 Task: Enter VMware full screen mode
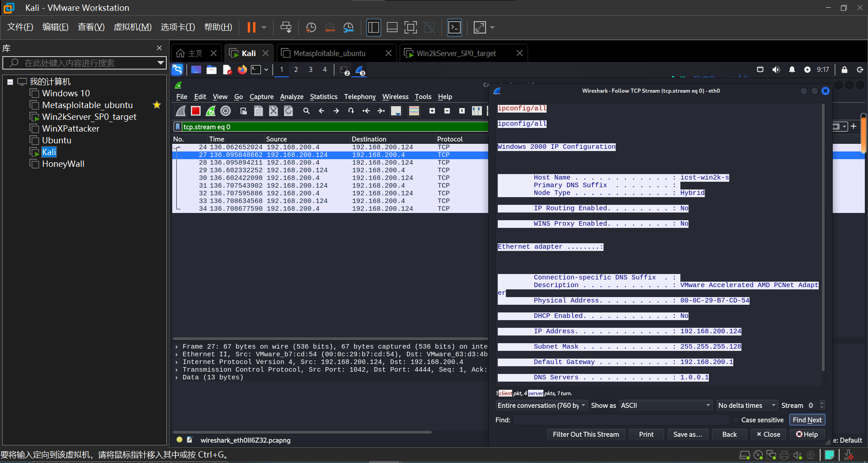(x=410, y=28)
